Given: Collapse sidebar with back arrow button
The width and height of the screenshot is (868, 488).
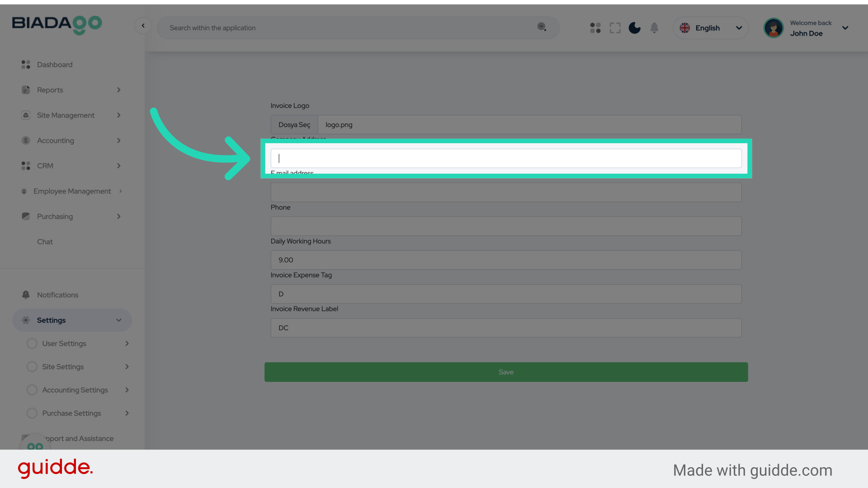Looking at the screenshot, I should click(x=143, y=26).
